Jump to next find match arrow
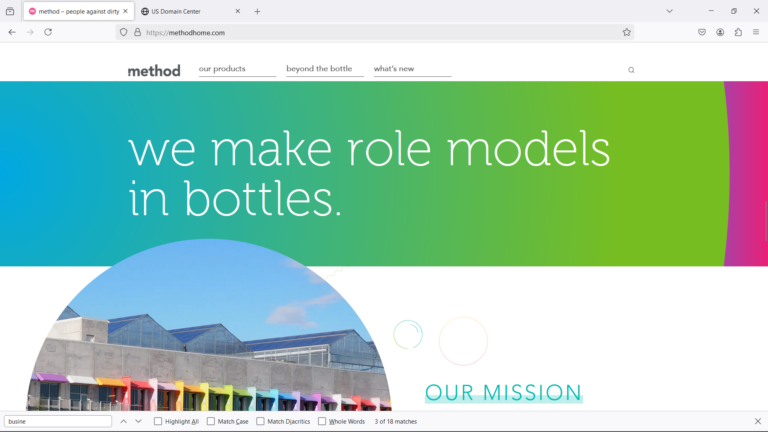768x432 pixels. coord(139,422)
